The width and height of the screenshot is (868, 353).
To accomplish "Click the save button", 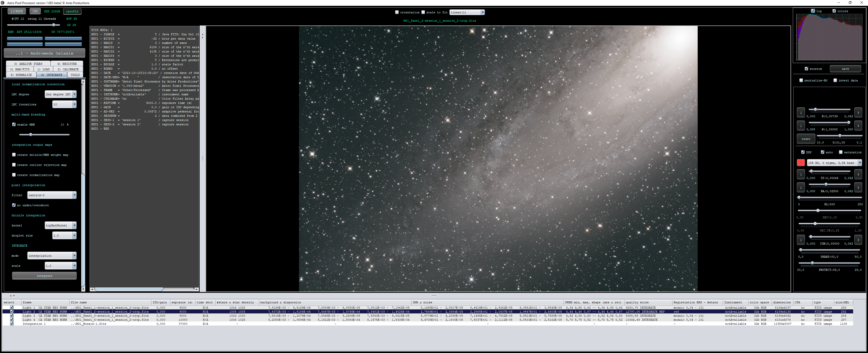I will pos(846,69).
